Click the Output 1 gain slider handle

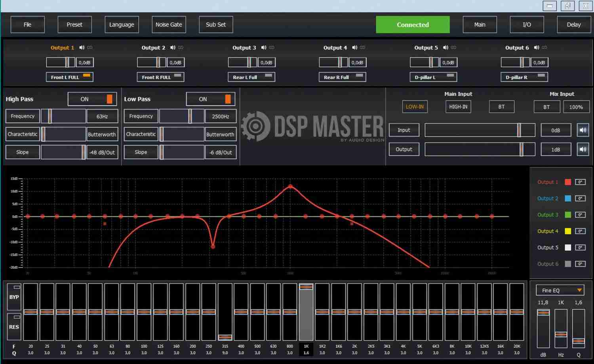pyautogui.click(x=68, y=62)
